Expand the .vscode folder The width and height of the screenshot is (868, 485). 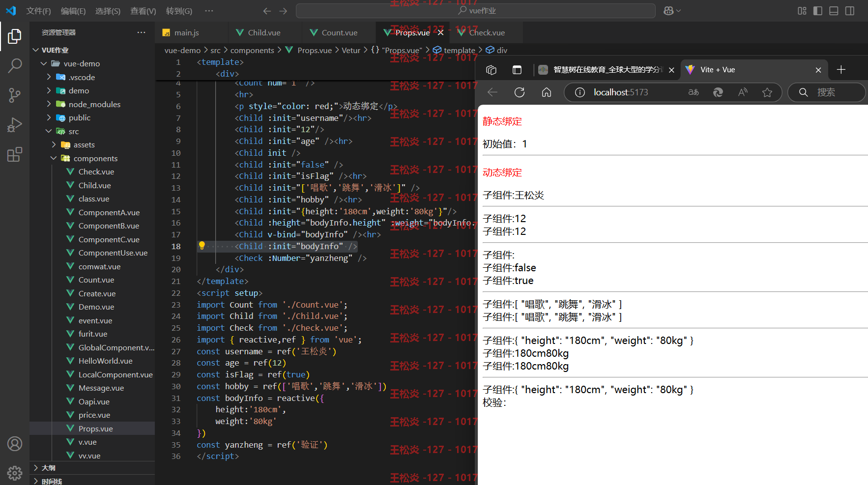coord(49,77)
